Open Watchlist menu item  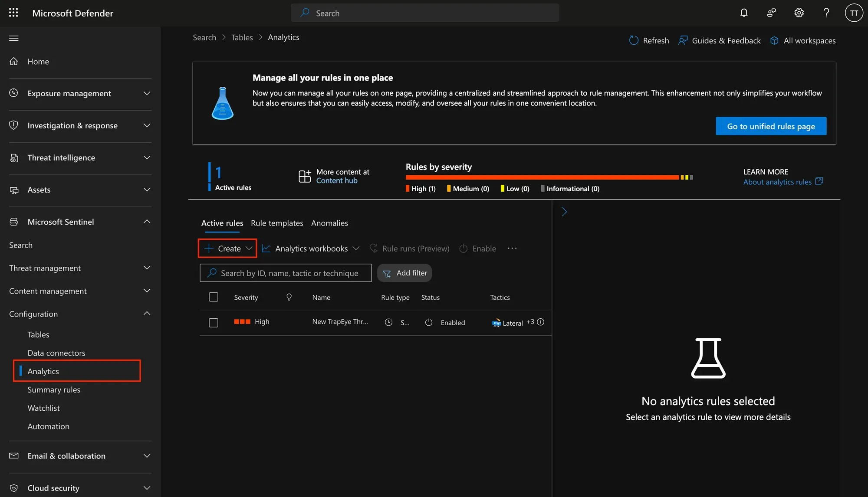pos(43,408)
